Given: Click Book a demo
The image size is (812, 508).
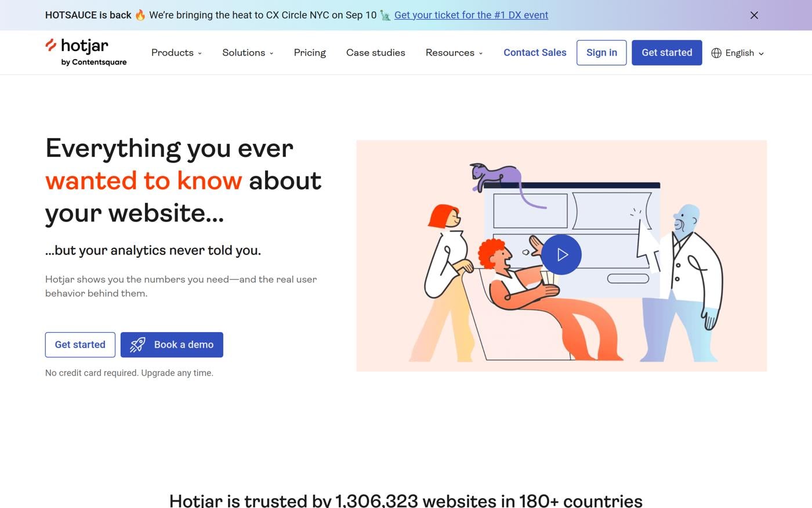Looking at the screenshot, I should click(172, 344).
